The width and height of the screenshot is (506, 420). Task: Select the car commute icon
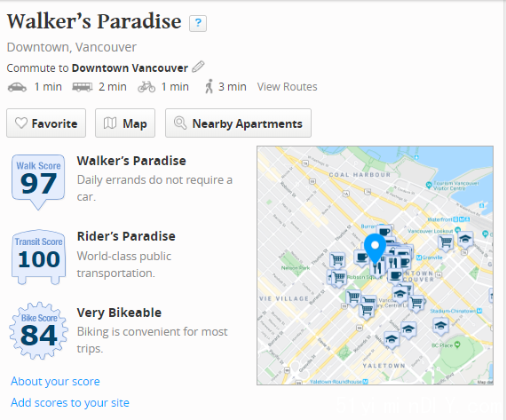(x=17, y=87)
